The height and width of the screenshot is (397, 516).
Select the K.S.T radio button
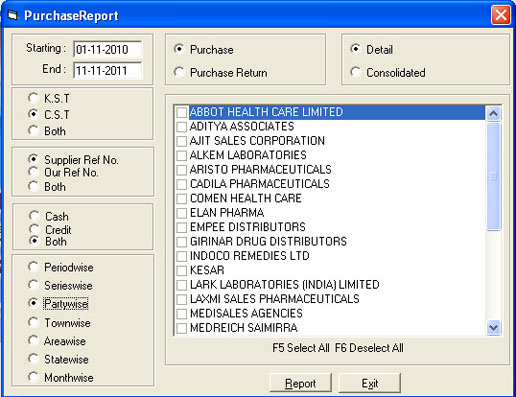click(x=33, y=98)
